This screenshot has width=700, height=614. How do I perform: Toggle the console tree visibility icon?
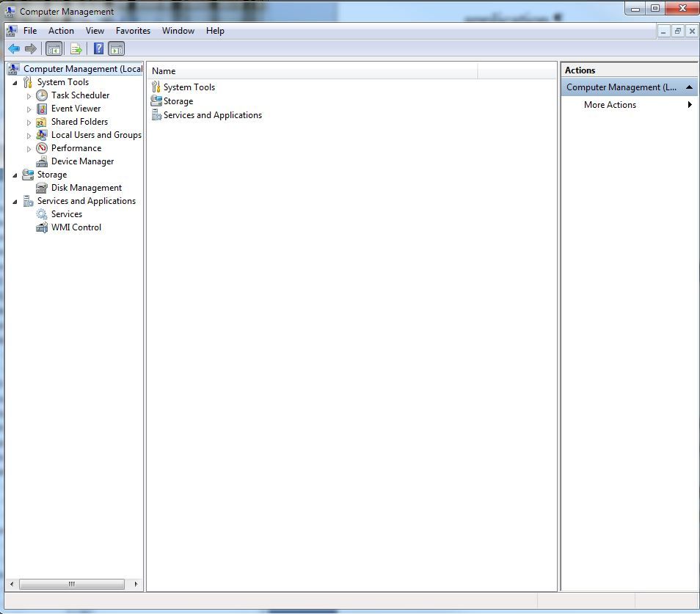coord(54,48)
